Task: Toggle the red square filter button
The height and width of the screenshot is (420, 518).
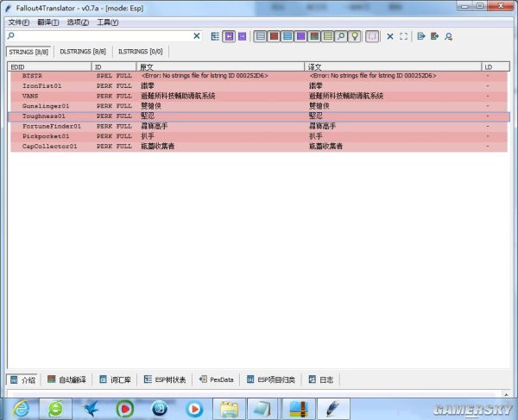Action: (274, 36)
